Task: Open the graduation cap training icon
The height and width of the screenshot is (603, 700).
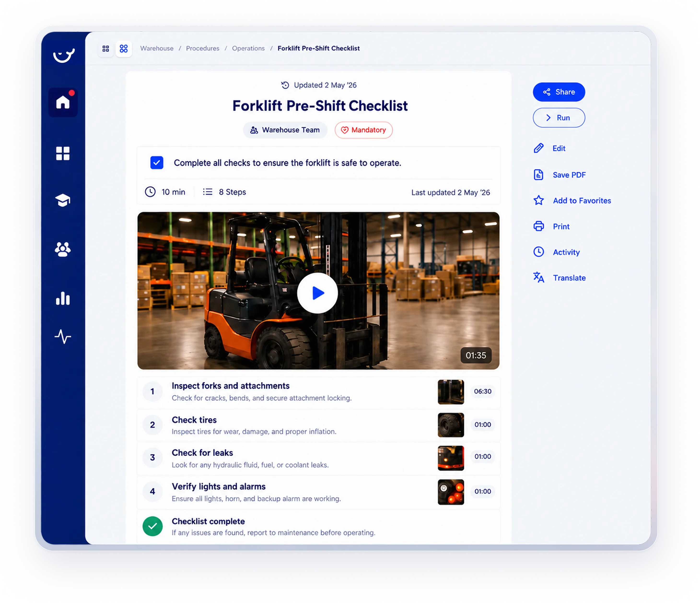Action: [63, 200]
